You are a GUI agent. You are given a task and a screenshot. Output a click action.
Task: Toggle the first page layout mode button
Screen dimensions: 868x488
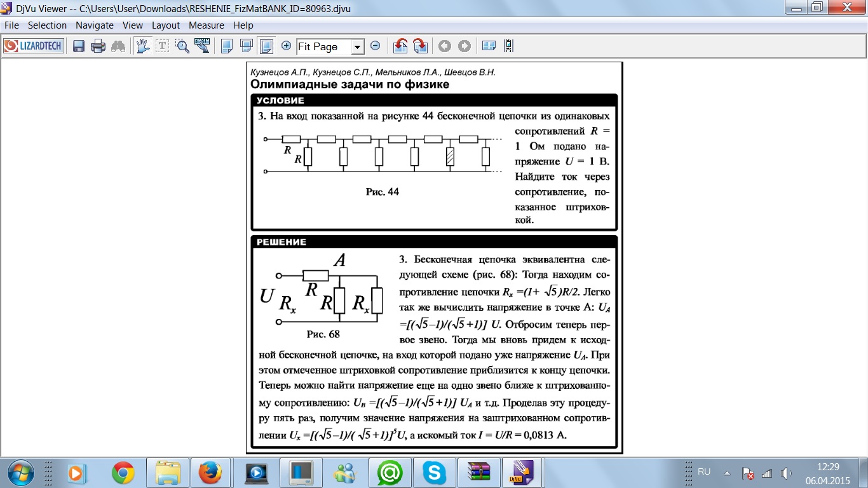[226, 46]
